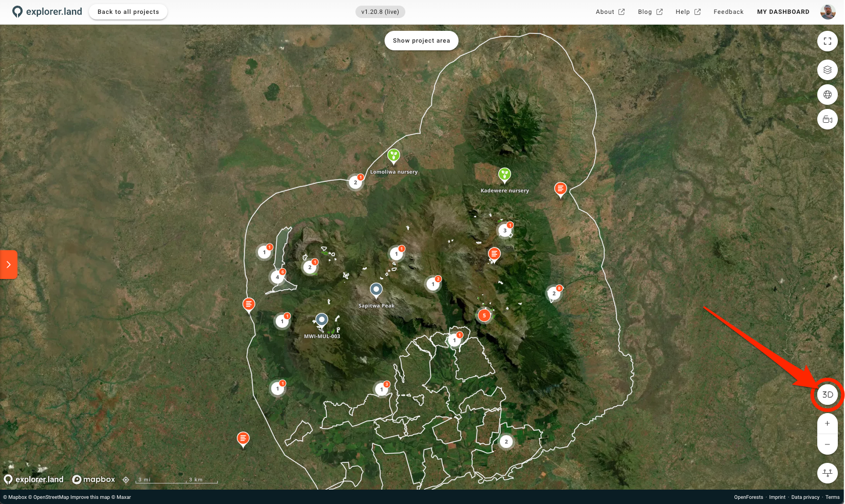Image resolution: width=845 pixels, height=504 pixels.
Task: Toggle Show project area
Action: coord(421,41)
